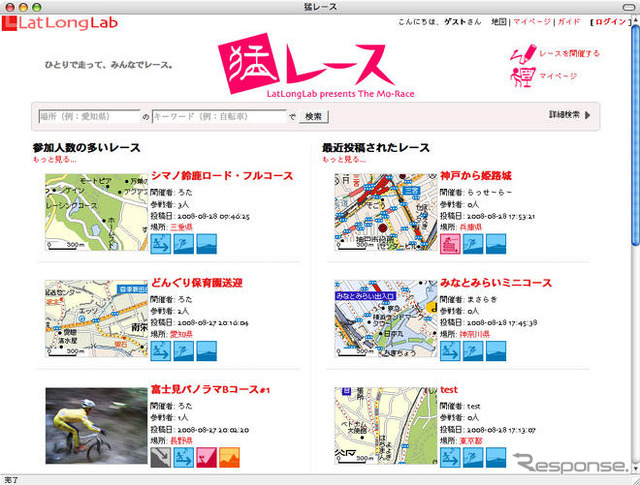
Task: Open race title みなとみらいミニコース
Action: (496, 283)
